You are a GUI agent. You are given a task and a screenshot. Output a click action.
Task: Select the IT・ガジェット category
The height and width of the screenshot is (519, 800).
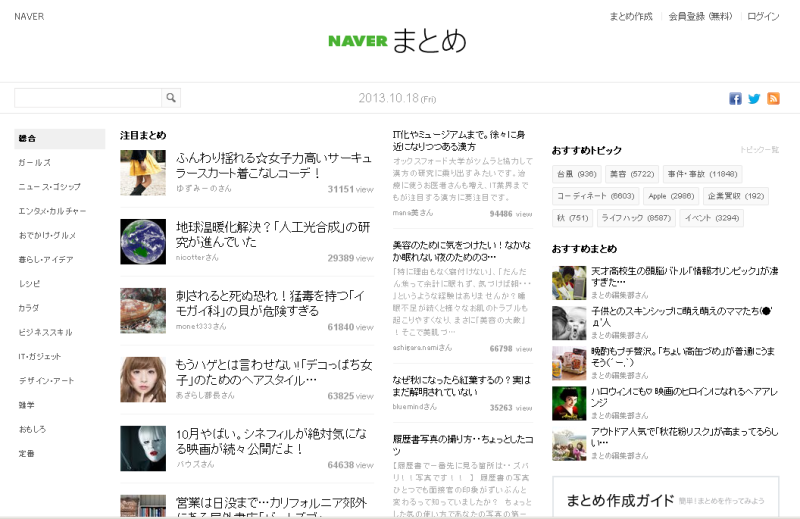[x=40, y=356]
